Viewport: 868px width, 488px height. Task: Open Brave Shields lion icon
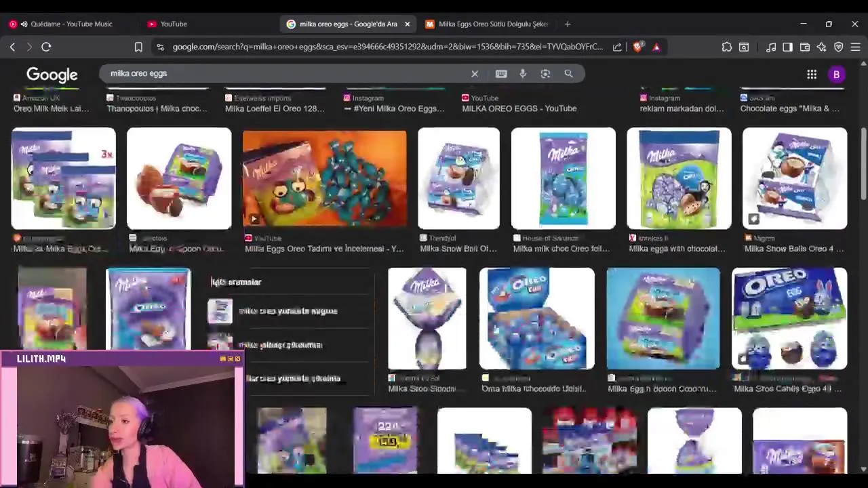[x=637, y=47]
